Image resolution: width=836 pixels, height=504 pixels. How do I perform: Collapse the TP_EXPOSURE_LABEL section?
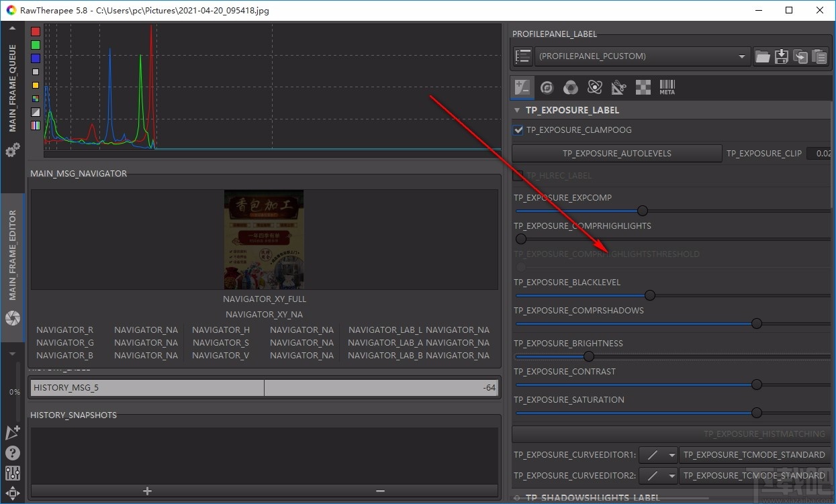pos(516,110)
